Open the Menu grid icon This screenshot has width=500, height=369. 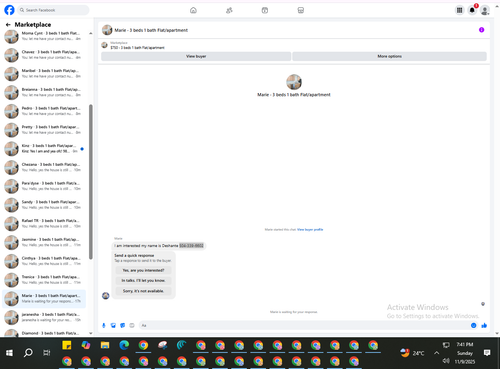point(459,10)
